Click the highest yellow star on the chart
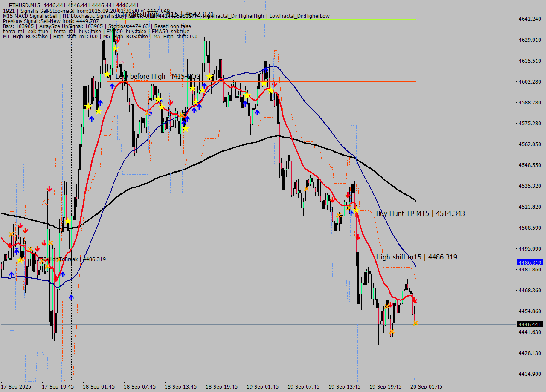The image size is (546, 392). [x=115, y=48]
